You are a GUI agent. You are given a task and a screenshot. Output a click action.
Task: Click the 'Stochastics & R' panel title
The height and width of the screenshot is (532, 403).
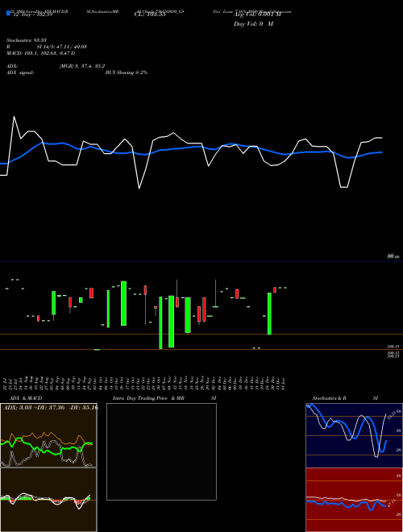pos(330,398)
